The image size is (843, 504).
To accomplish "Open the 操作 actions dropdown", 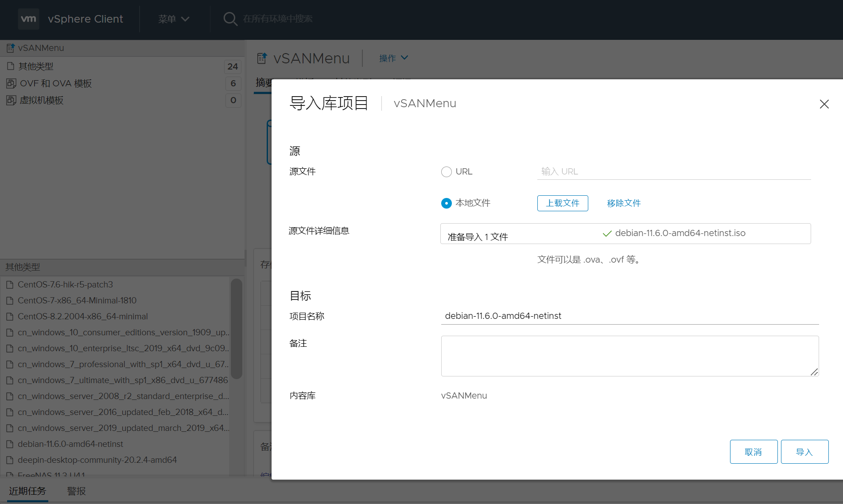I will click(x=393, y=58).
